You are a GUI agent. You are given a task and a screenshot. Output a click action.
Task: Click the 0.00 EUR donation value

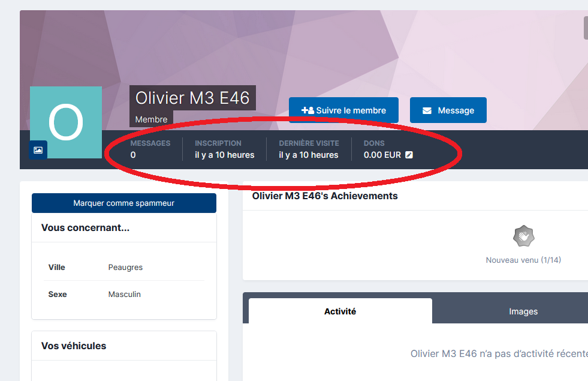click(x=382, y=155)
